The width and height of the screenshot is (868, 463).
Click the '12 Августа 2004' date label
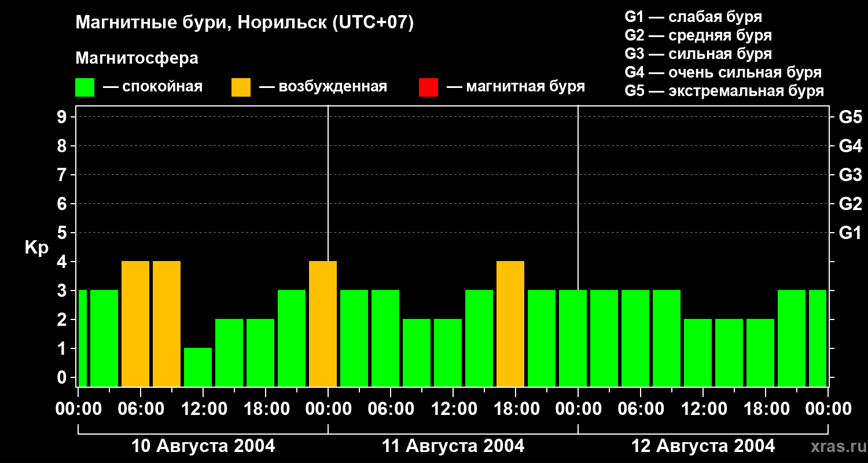(x=703, y=446)
